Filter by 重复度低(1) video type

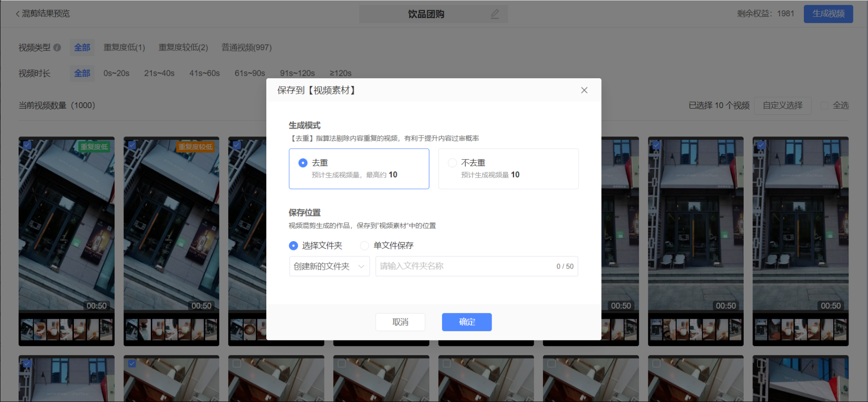[124, 47]
